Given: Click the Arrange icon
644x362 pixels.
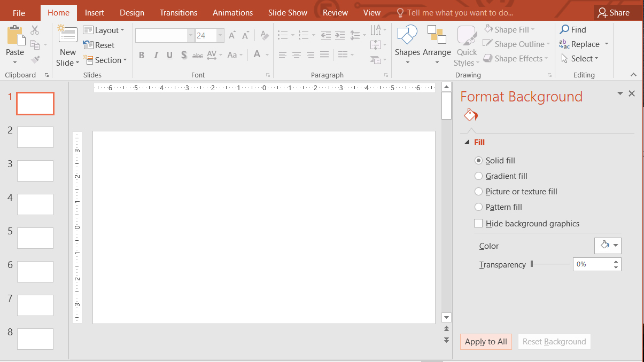Looking at the screenshot, I should (x=437, y=35).
